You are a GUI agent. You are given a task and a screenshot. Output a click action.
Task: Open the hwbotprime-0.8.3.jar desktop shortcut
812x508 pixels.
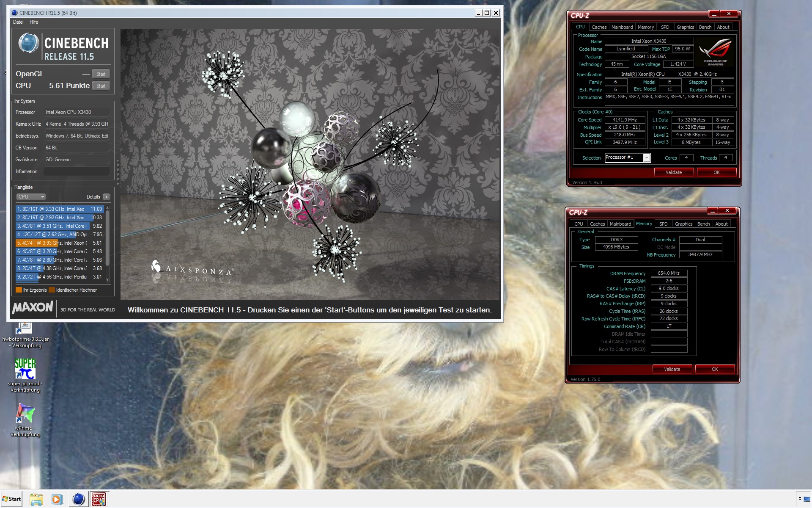click(x=25, y=335)
